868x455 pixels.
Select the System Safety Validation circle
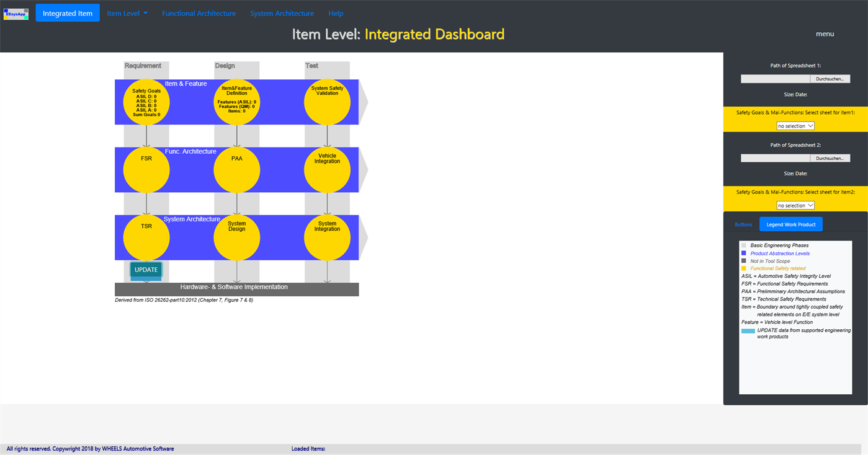(x=327, y=102)
